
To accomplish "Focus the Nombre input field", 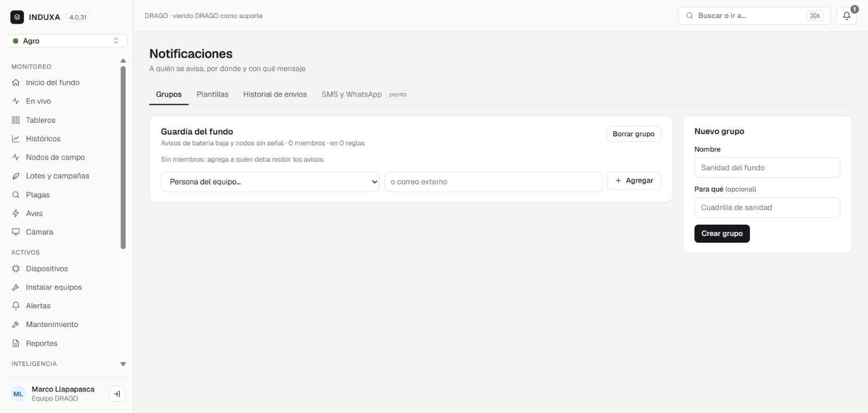I will [x=767, y=167].
